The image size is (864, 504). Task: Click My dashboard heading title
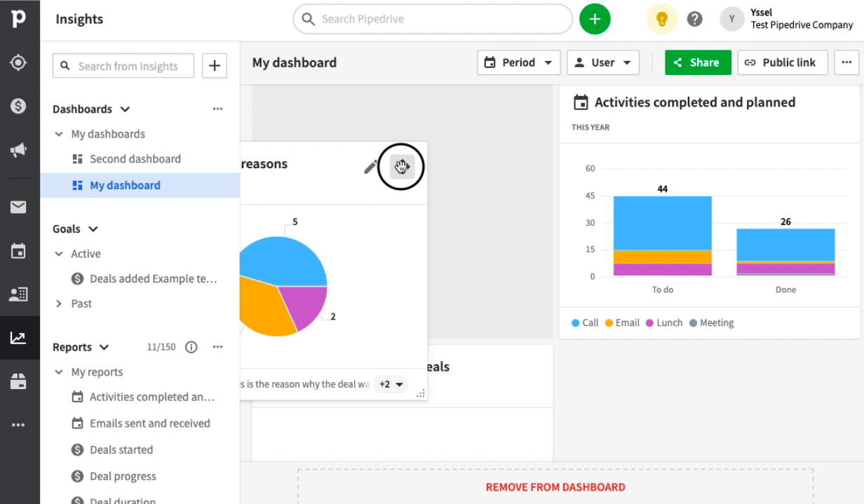coord(295,62)
